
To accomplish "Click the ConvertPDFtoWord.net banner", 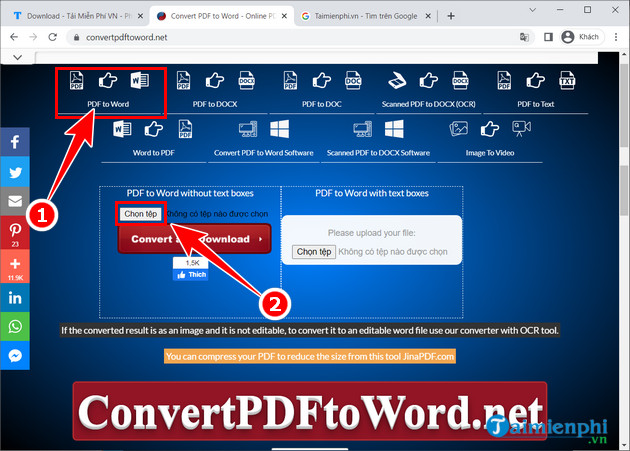I will coord(310,411).
